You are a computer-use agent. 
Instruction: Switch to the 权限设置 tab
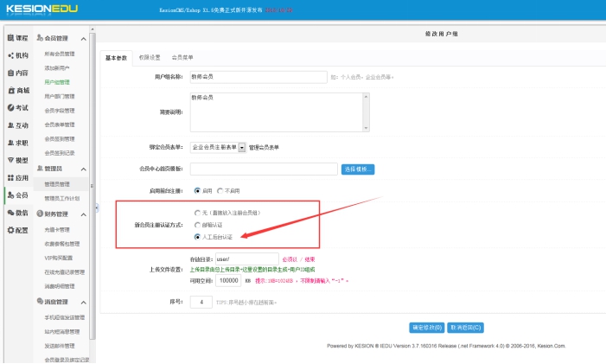click(x=150, y=57)
